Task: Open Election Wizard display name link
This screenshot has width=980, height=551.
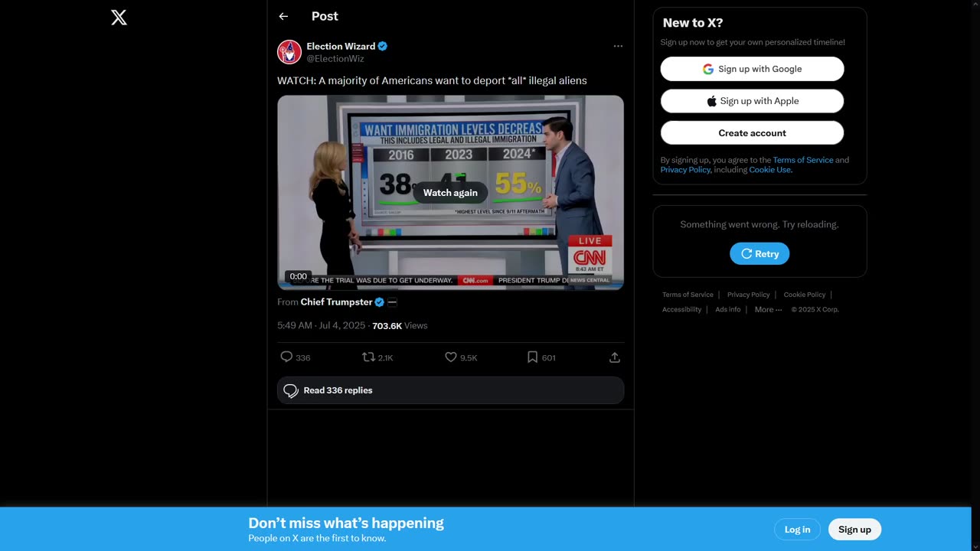Action: click(341, 46)
